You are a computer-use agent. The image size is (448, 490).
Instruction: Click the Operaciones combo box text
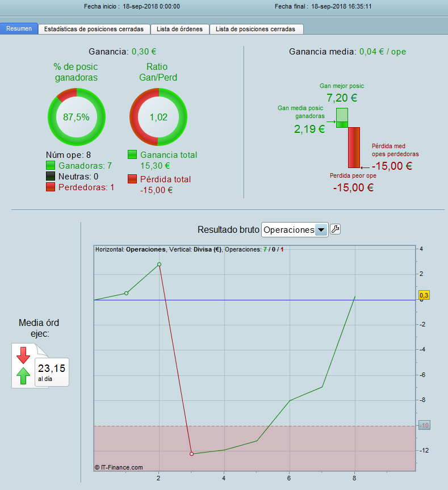[x=288, y=230]
